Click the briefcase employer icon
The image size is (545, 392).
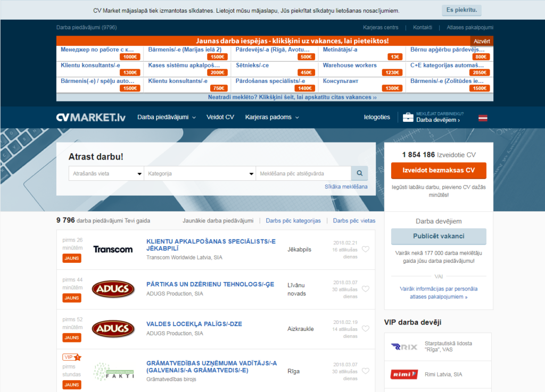tap(408, 118)
